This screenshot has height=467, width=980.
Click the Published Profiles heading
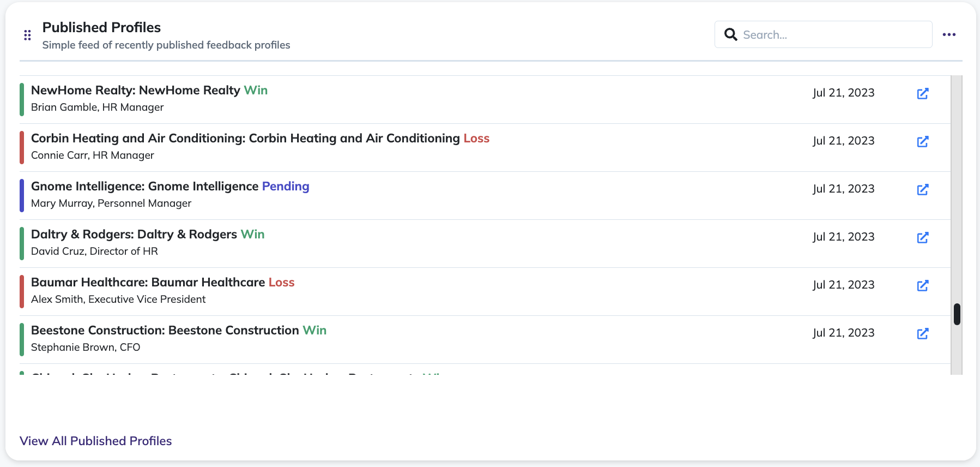101,27
